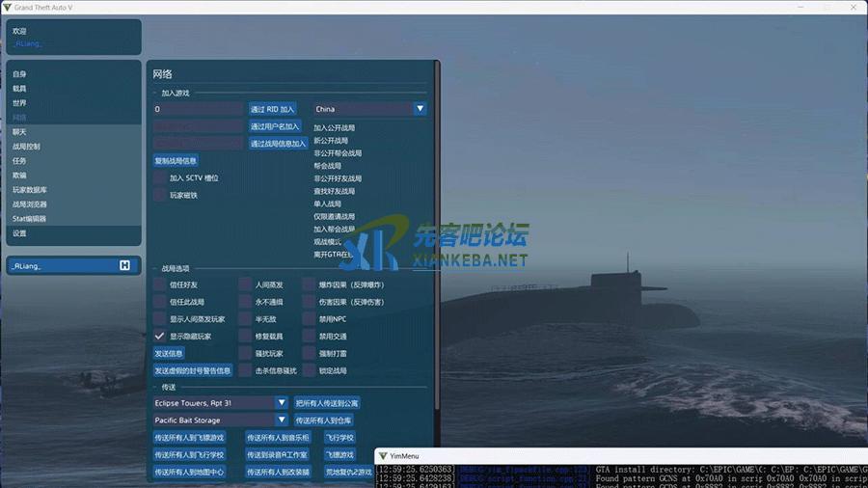
Task: Open the 自身 menu section
Action: 19,74
